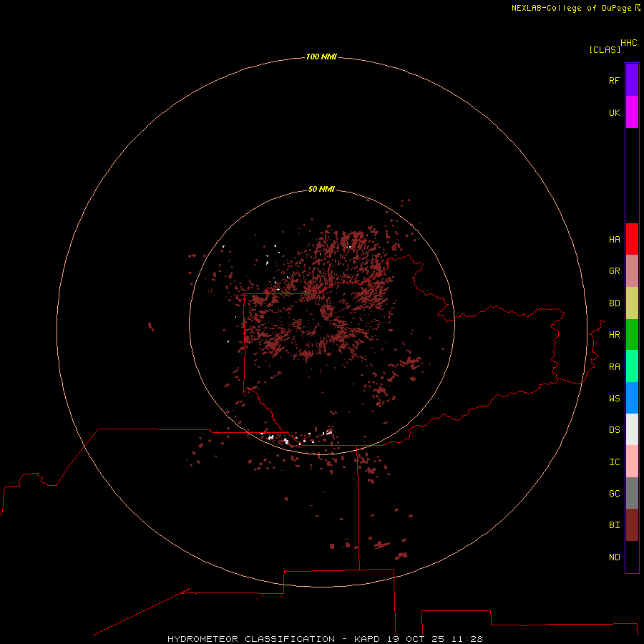Click the 50 NMI range ring label
The height and width of the screenshot is (644, 644).
(321, 189)
